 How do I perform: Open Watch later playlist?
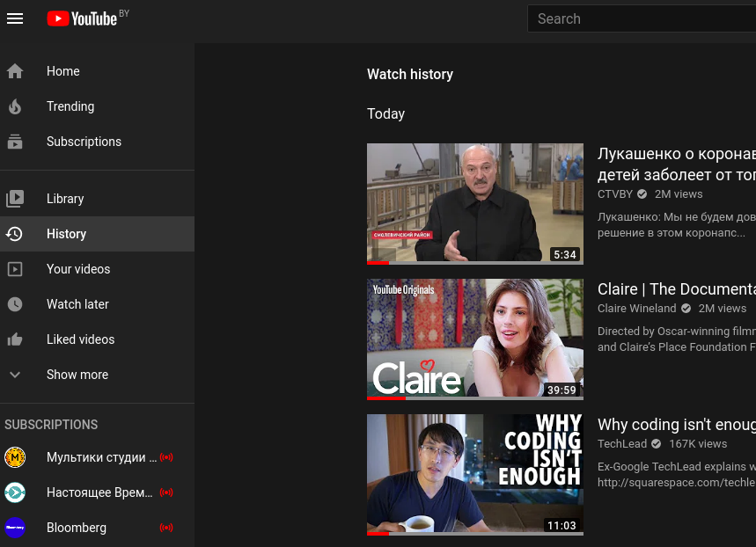pos(97,304)
